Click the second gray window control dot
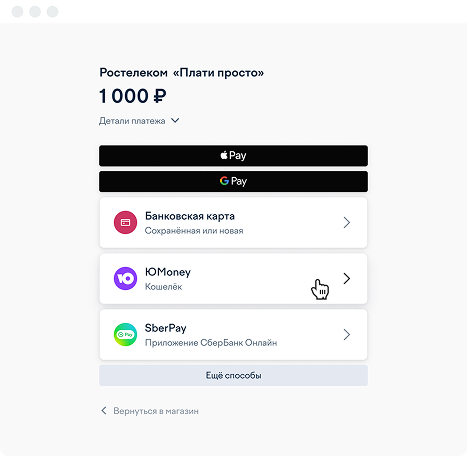The image size is (467, 456). click(x=35, y=11)
